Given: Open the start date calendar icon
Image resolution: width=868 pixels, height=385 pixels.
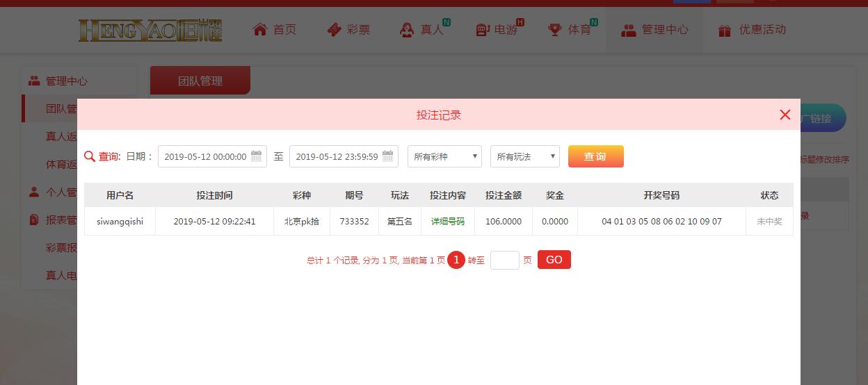Looking at the screenshot, I should (256, 156).
